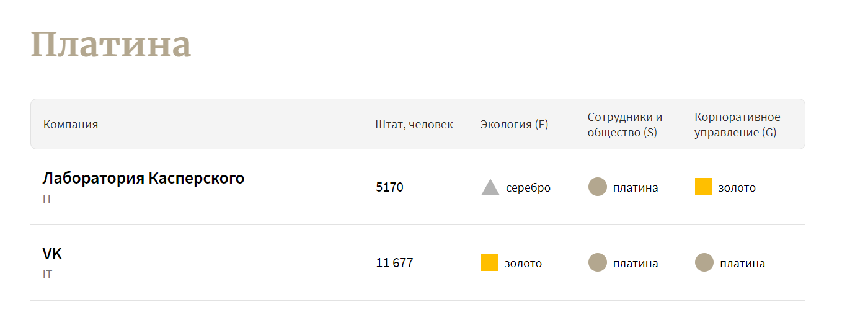Open the VK company name
The image size is (868, 333).
pyautogui.click(x=52, y=254)
